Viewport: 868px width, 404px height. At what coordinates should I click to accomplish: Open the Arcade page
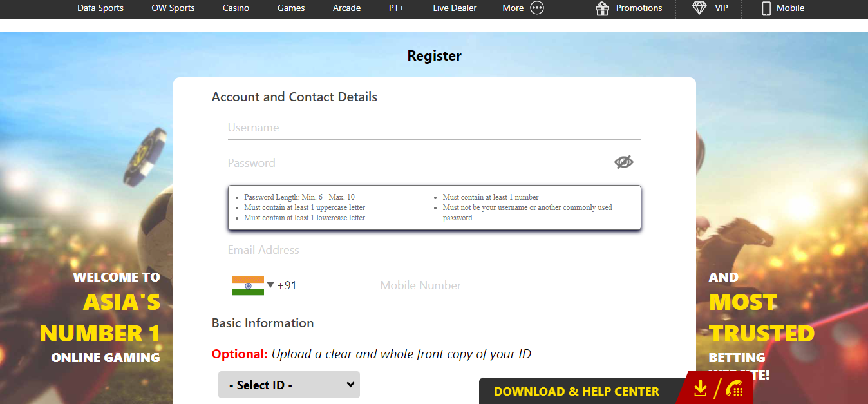pos(346,8)
